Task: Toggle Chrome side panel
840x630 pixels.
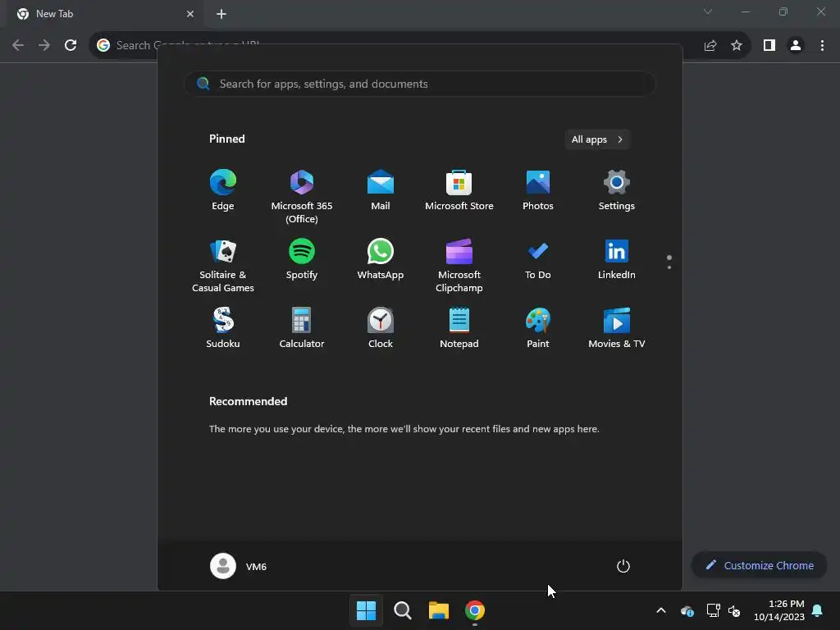Action: 769,46
